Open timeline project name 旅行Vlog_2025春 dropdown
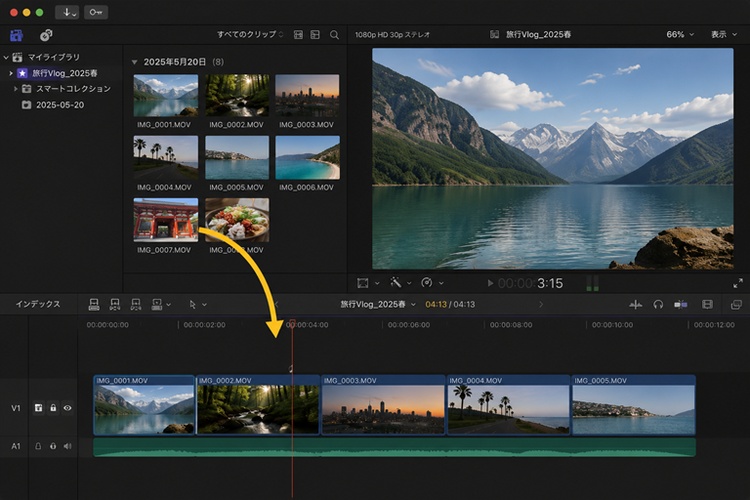 click(378, 304)
